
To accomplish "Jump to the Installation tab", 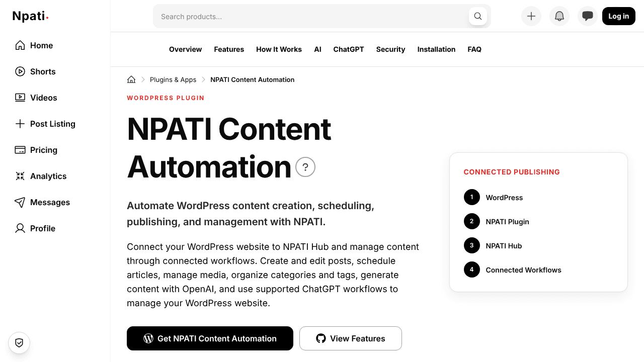I will [x=436, y=49].
